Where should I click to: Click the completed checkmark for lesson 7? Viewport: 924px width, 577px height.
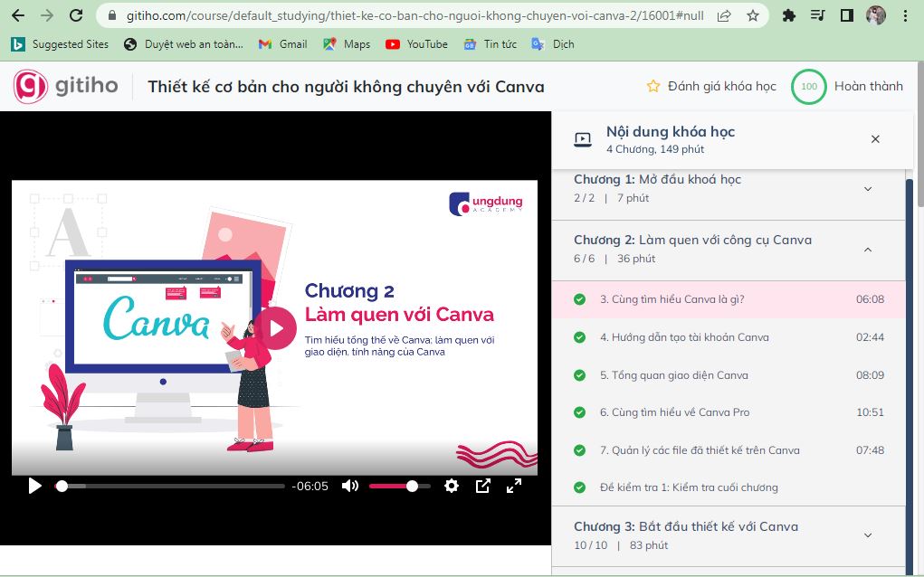[x=580, y=449]
